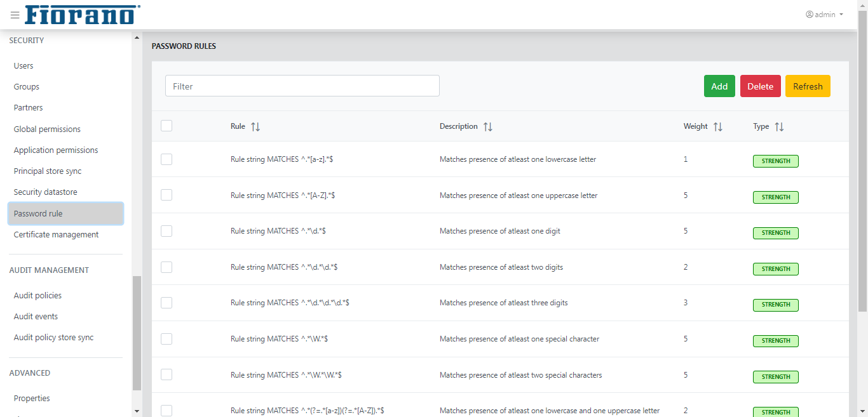Sort by Type column arrows icon

pyautogui.click(x=779, y=127)
